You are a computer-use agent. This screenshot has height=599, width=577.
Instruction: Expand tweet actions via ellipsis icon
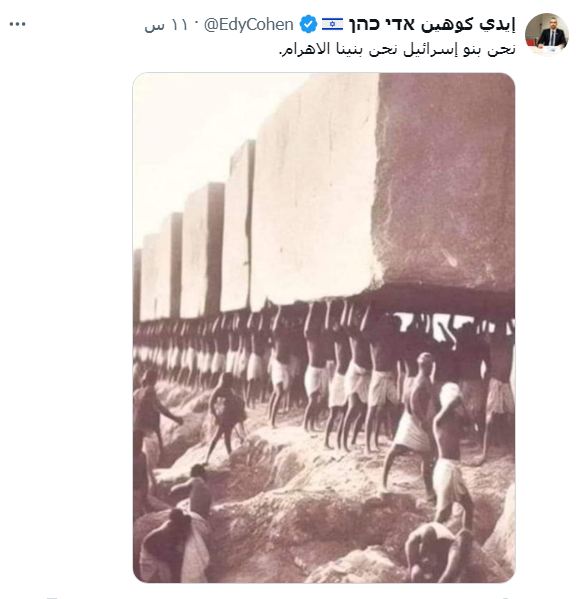pyautogui.click(x=17, y=24)
